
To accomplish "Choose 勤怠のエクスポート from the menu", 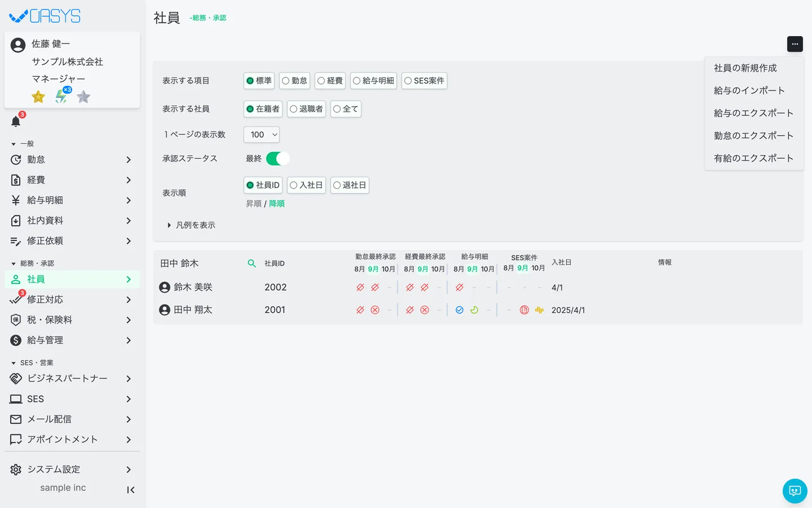I will (x=754, y=136).
